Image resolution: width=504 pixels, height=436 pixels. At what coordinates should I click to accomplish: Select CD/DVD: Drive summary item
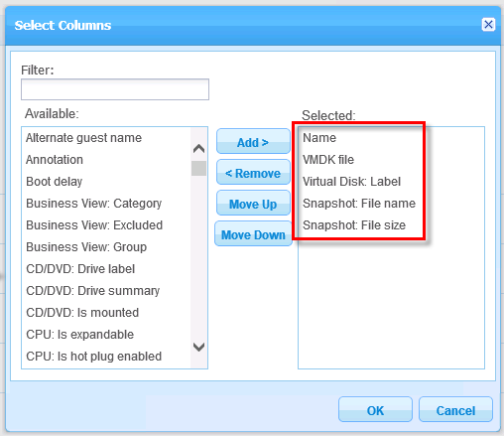[93, 291]
